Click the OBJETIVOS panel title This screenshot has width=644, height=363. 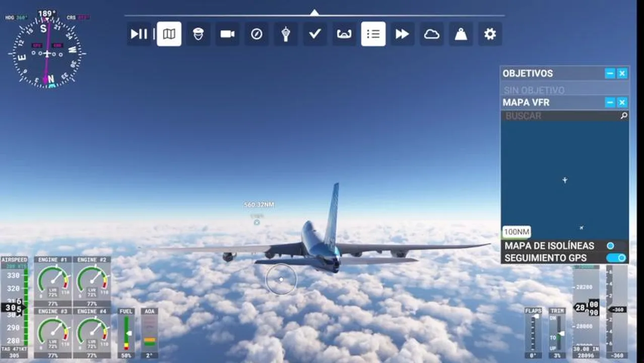[528, 73]
